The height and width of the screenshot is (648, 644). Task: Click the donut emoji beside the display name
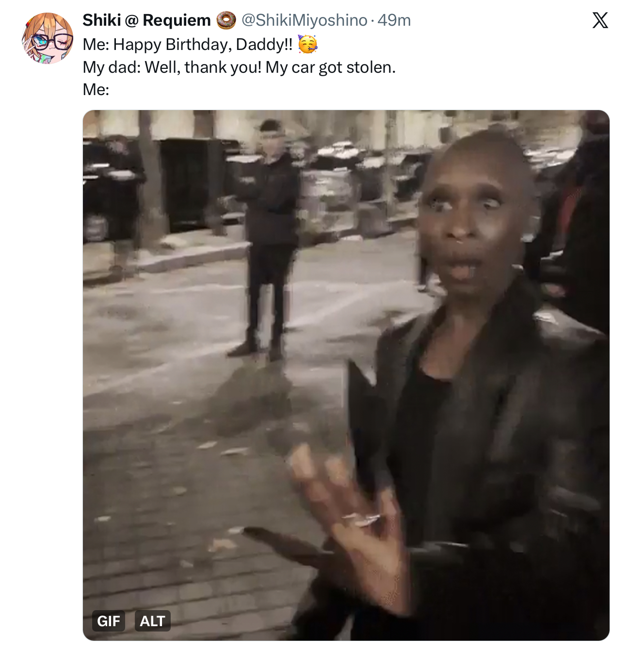(226, 20)
